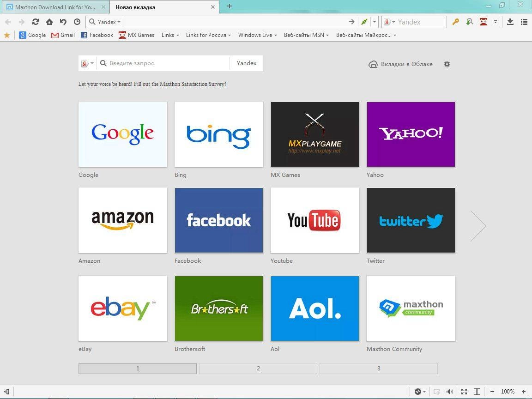The image size is (532, 399).
Task: Toggle the green rendering-mode icon in the address bar
Action: coord(364,22)
